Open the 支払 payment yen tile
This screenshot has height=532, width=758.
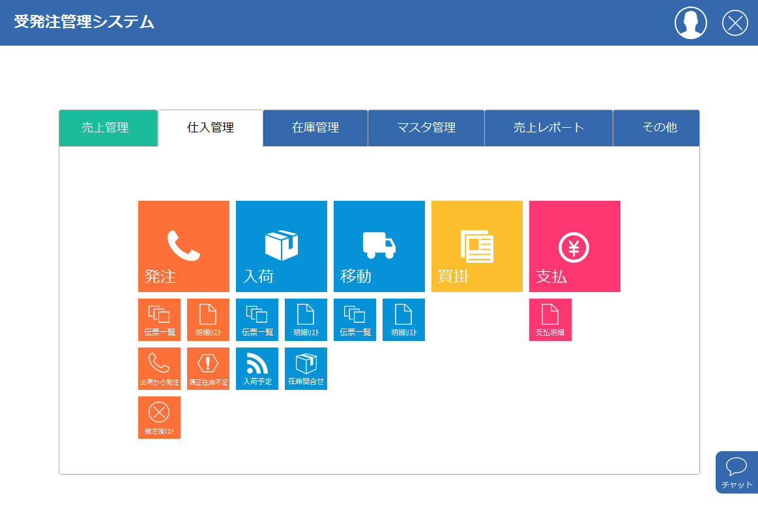(x=575, y=246)
